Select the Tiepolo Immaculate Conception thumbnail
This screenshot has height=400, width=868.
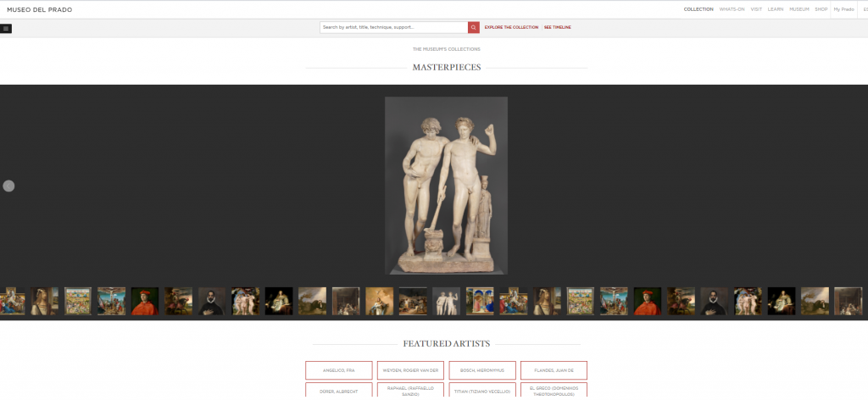[379, 301]
